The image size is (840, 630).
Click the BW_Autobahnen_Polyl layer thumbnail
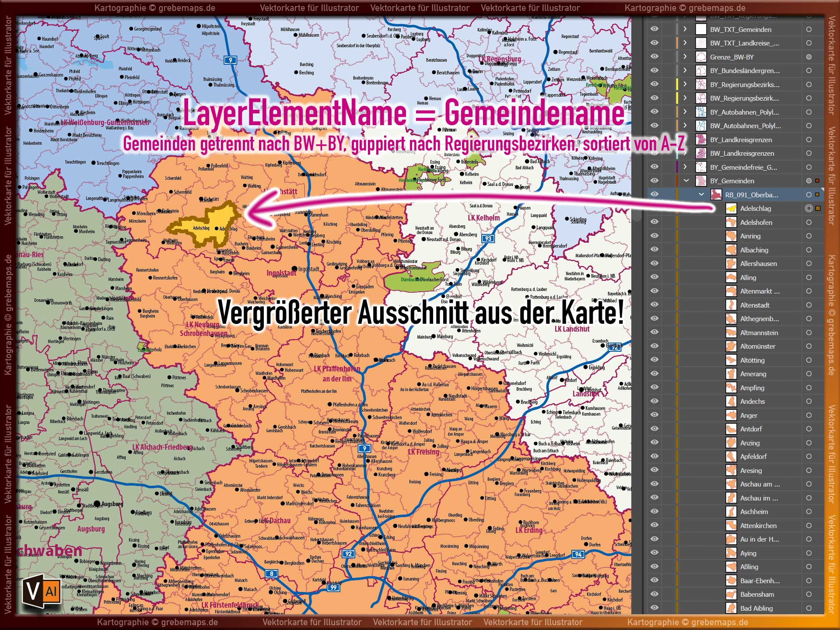click(x=702, y=126)
